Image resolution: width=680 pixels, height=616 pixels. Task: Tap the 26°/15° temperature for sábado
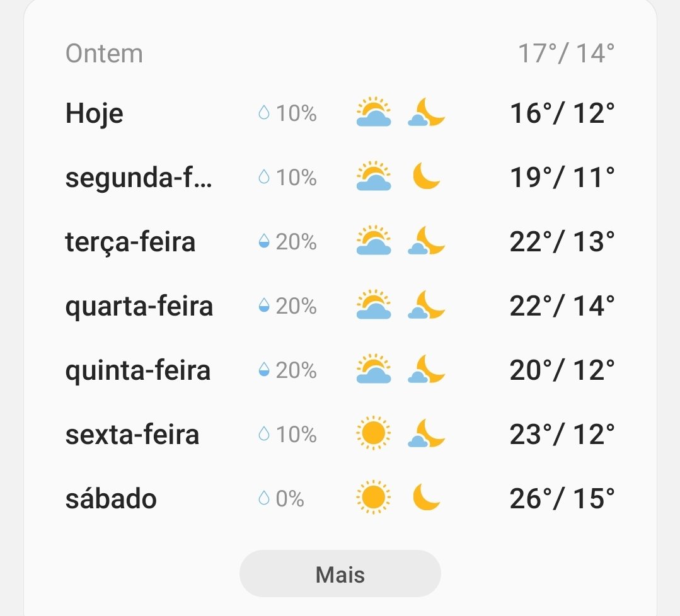point(562,498)
